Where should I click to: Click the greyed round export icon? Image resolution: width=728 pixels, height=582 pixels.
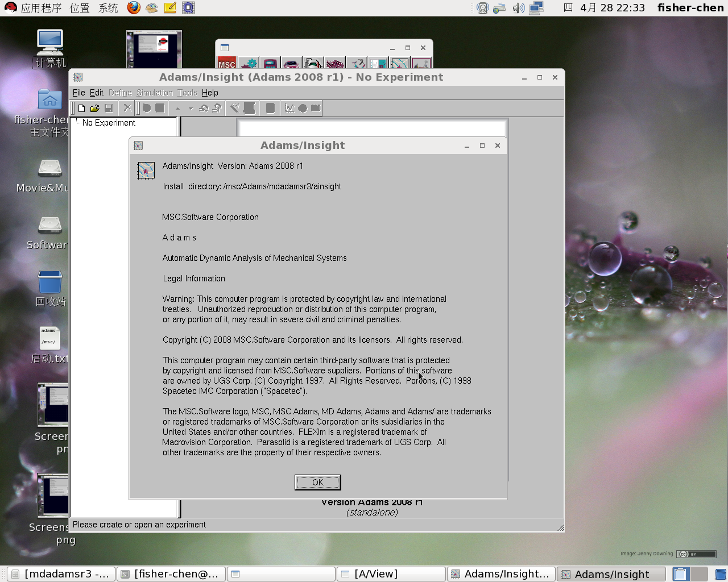303,108
